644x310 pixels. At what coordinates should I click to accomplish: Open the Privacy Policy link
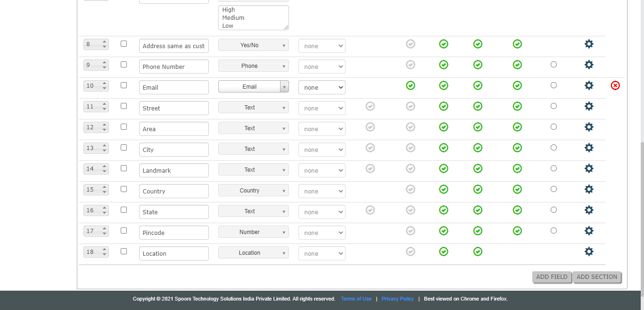(x=397, y=299)
